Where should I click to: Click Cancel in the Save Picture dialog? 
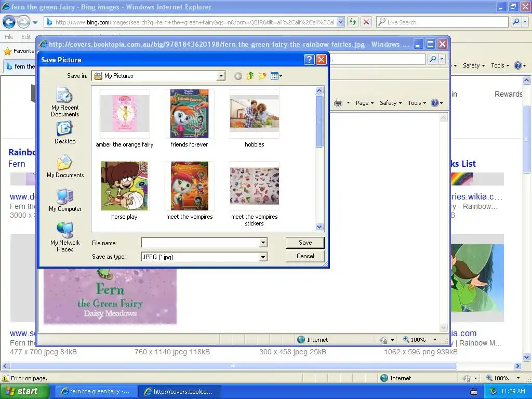tap(305, 256)
